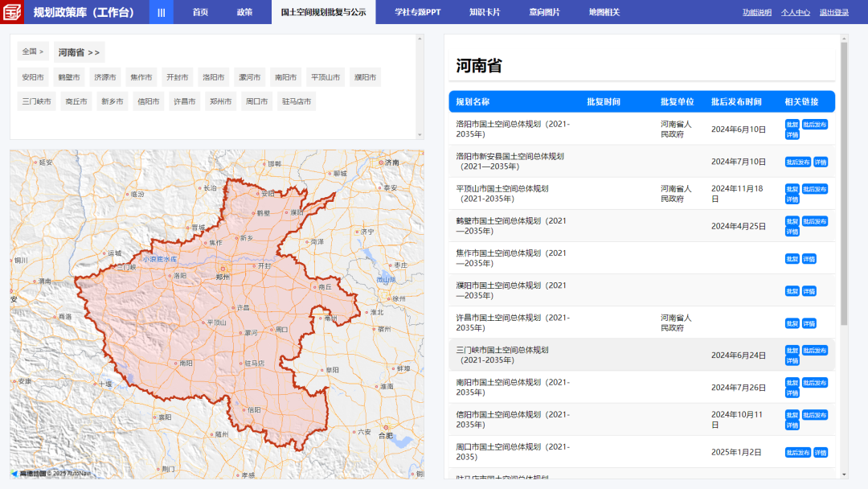The height and width of the screenshot is (489, 868).
Task: Click the scroll-down arrow of plan table
Action: (x=844, y=475)
